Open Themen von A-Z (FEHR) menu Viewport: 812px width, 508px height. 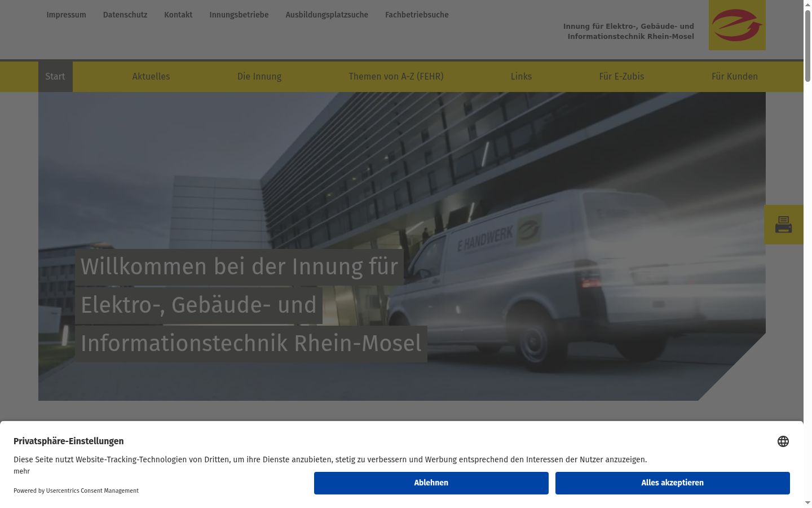point(396,76)
